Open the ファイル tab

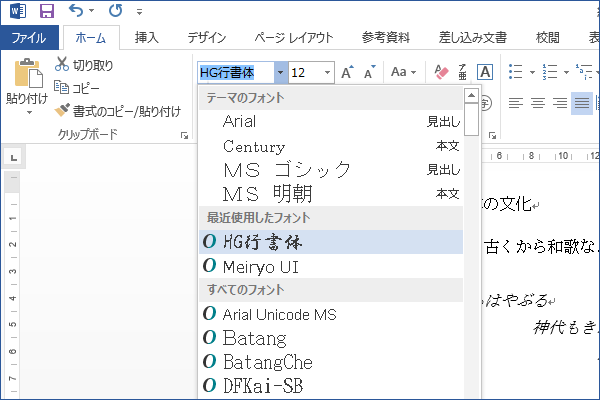point(29,38)
